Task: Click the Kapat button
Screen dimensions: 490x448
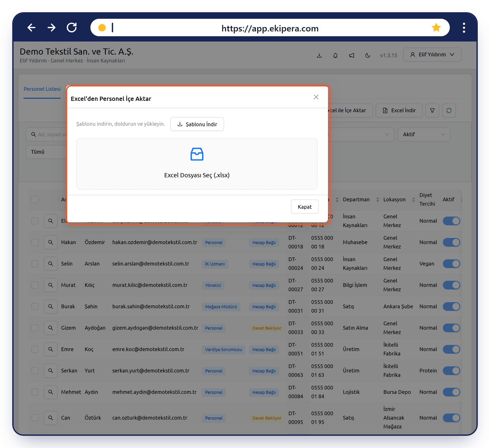Action: pos(305,207)
